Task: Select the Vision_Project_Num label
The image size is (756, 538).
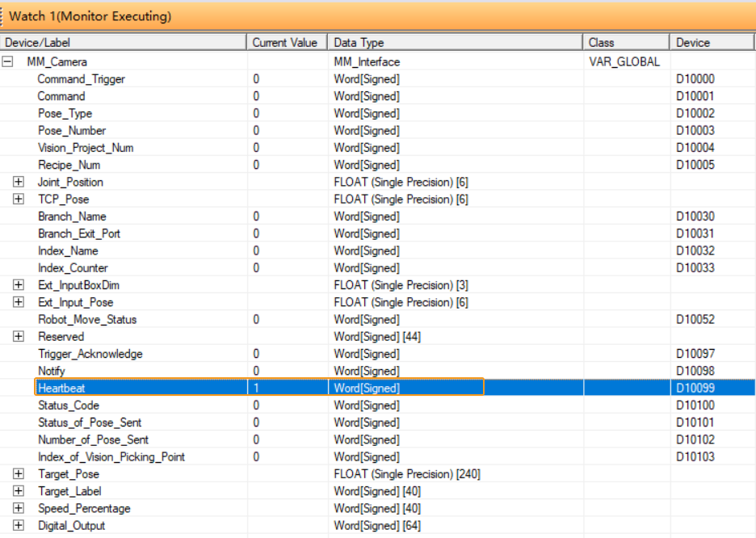Action: pos(86,148)
